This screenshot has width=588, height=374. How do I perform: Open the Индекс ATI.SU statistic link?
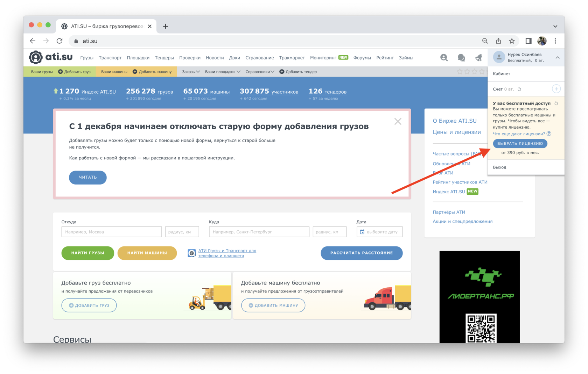pos(87,92)
